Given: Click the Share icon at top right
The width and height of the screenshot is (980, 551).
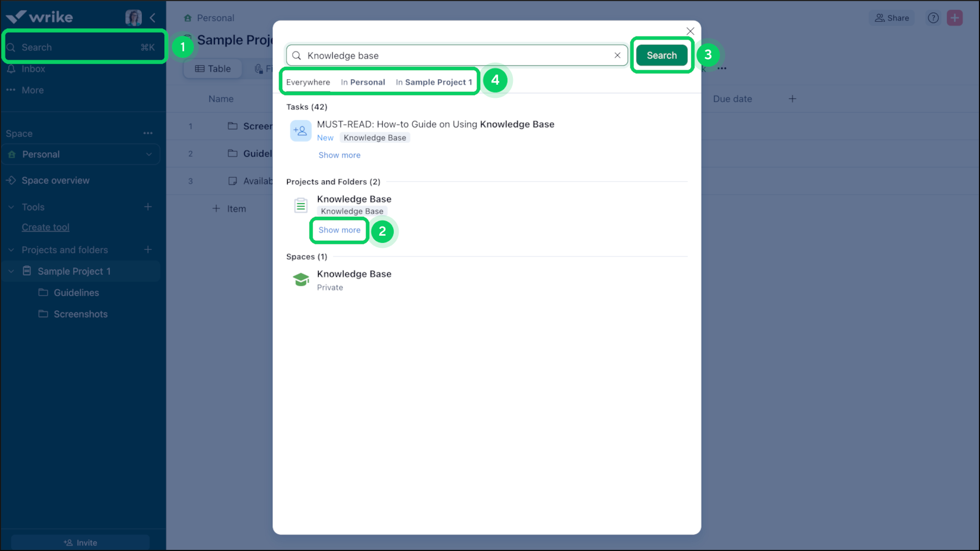Looking at the screenshot, I should 891,17.
